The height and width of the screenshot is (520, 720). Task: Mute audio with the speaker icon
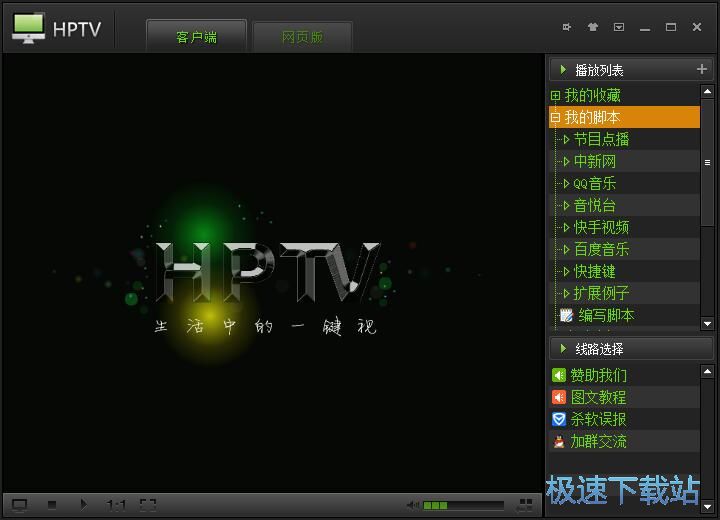tap(412, 505)
